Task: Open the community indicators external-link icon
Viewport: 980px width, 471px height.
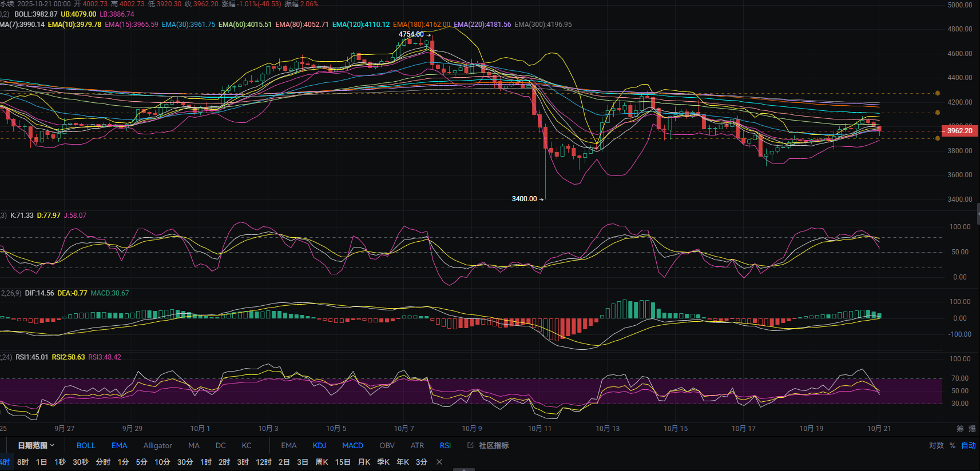Action: coord(470,445)
